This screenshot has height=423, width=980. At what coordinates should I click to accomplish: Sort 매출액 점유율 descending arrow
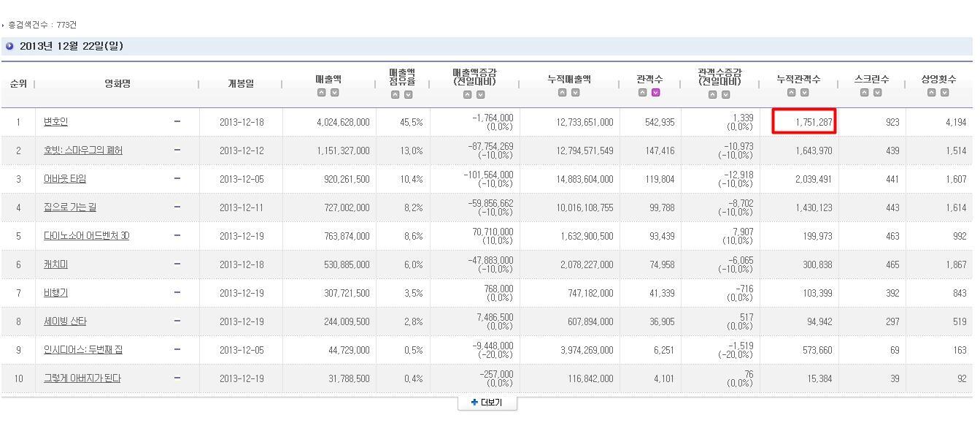point(409,95)
